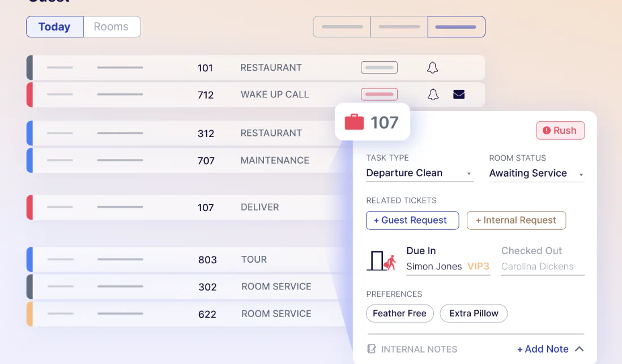Click the exclamation icon in Rush badge
This screenshot has height=364, width=622.
pyautogui.click(x=547, y=130)
